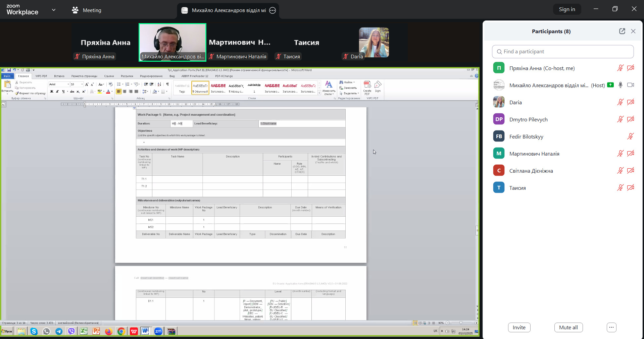Viewport: 644px width, 339px height.
Task: Click the Mute all button
Action: click(568, 327)
